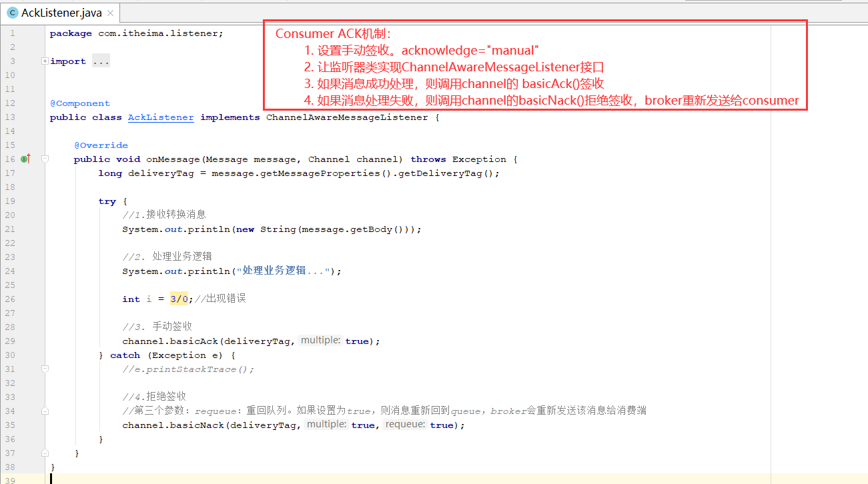The image size is (868, 484).
Task: Click the fold end marker on line 37
Action: (x=45, y=453)
